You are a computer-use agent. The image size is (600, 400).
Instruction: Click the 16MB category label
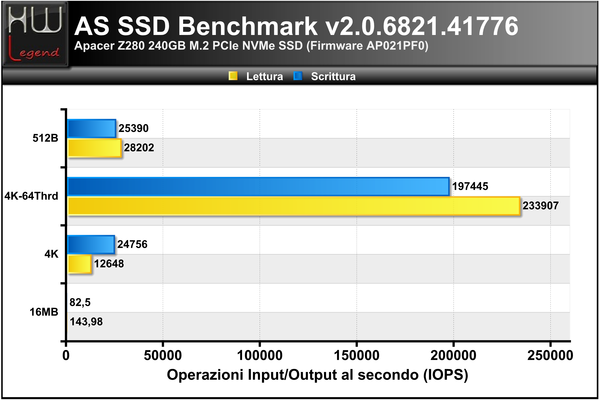point(44,312)
